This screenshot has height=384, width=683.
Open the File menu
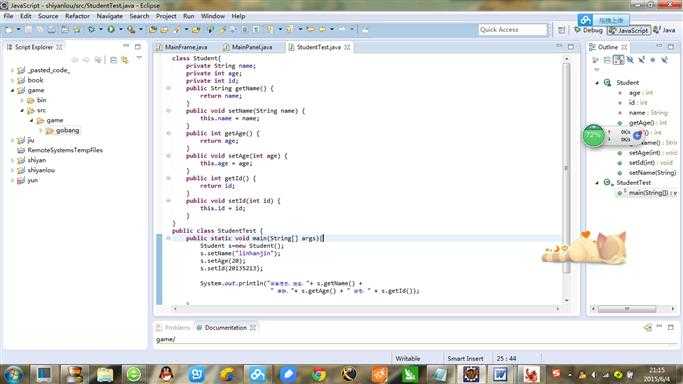pyautogui.click(x=8, y=16)
